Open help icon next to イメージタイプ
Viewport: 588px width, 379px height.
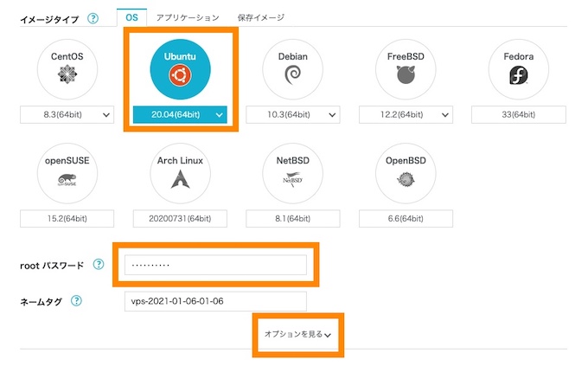93,18
